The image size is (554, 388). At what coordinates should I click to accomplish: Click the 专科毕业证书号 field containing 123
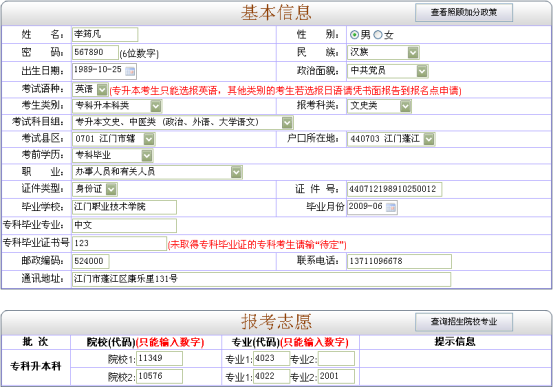(119, 243)
